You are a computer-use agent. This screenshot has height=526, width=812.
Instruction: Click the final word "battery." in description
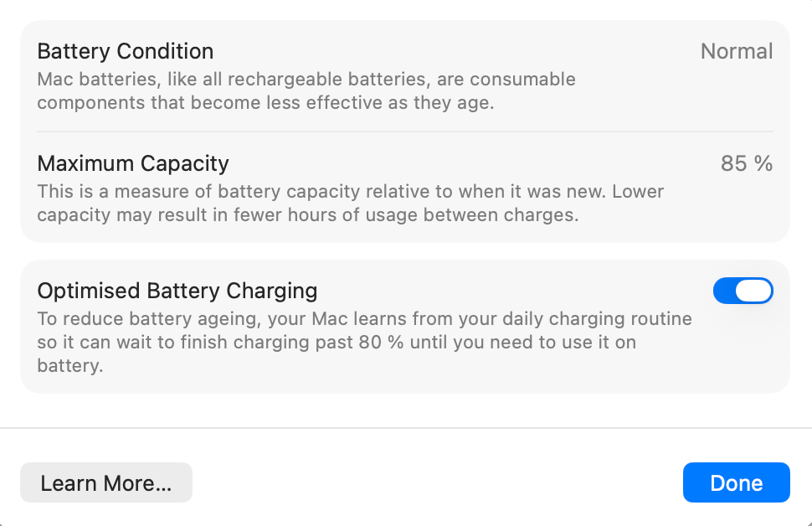(69, 366)
